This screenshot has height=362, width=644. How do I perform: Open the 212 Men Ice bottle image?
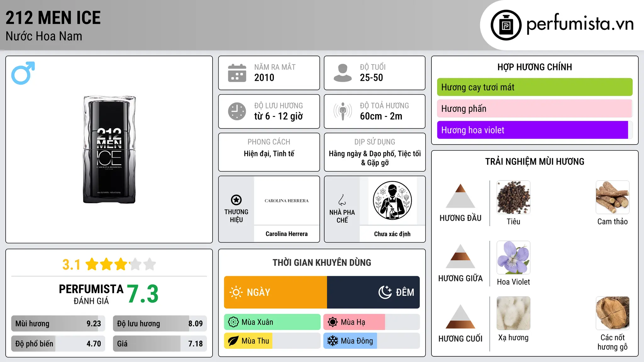click(x=109, y=150)
